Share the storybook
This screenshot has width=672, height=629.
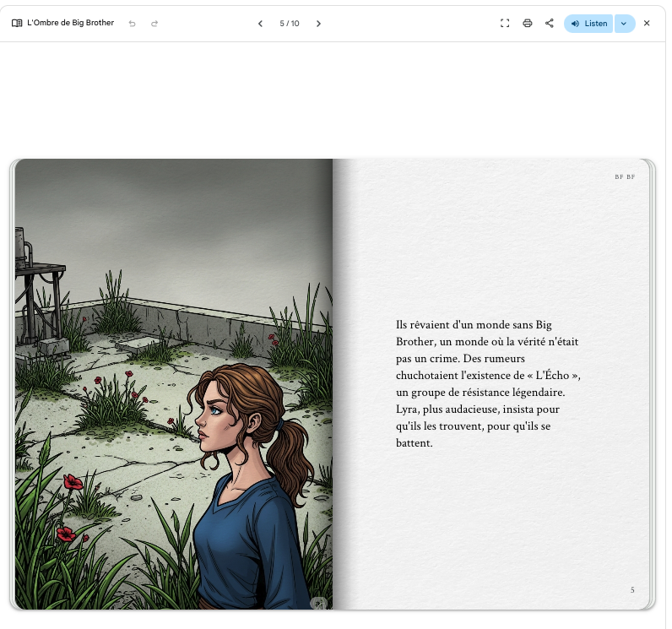pyautogui.click(x=550, y=24)
